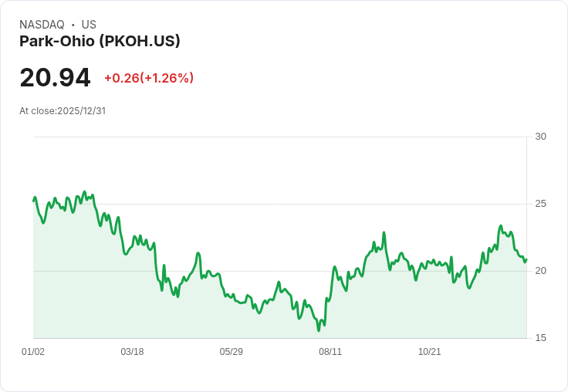This screenshot has width=568, height=392.
Task: Click the bullet separator between NASDAQ and US
Action: coord(73,25)
